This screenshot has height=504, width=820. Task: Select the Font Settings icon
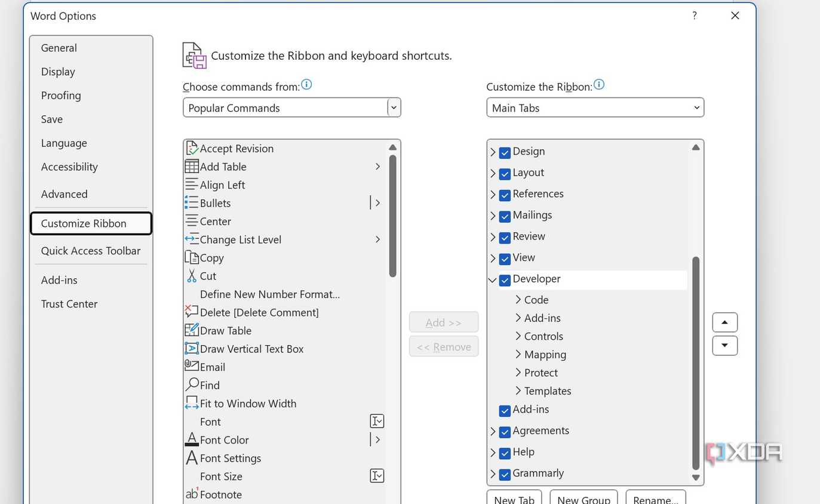(192, 457)
